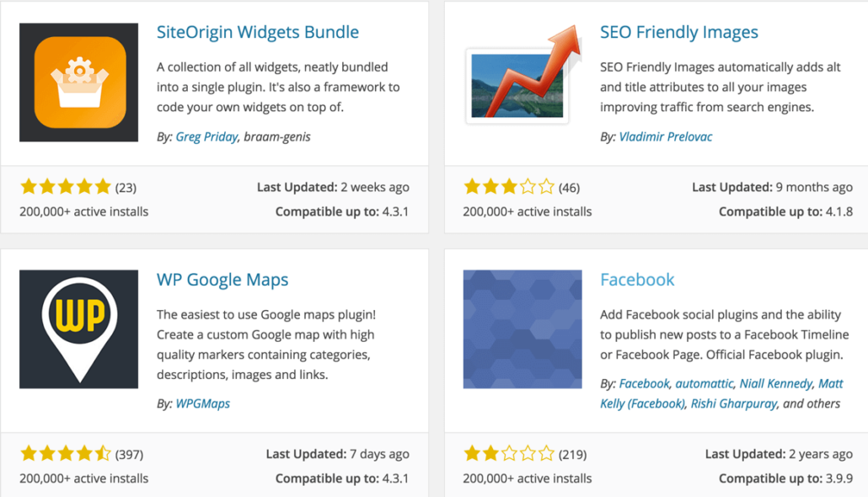Viewport: 868px width, 497px height.
Task: Open the automattic author link
Action: (705, 383)
